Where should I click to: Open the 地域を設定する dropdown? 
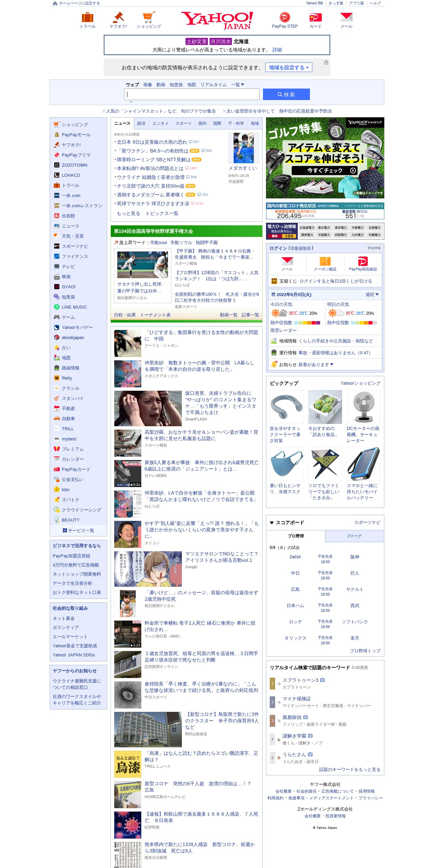click(289, 68)
